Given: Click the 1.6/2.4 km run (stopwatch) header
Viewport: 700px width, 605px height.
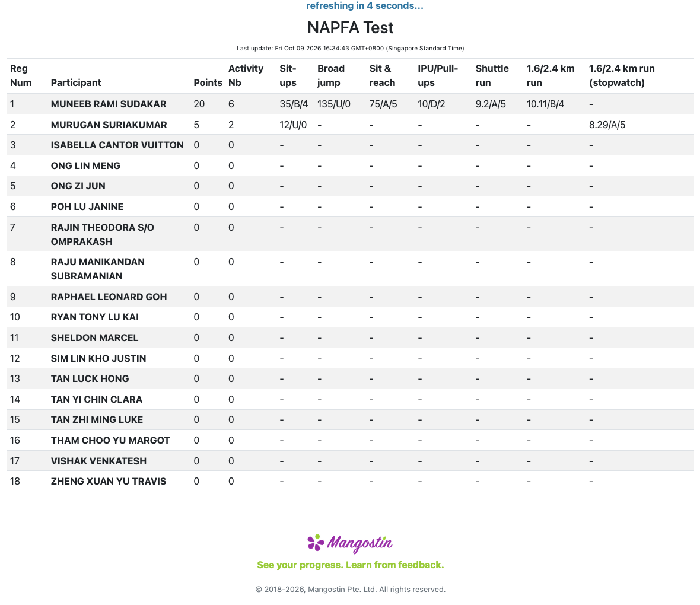Looking at the screenshot, I should pyautogui.click(x=622, y=75).
